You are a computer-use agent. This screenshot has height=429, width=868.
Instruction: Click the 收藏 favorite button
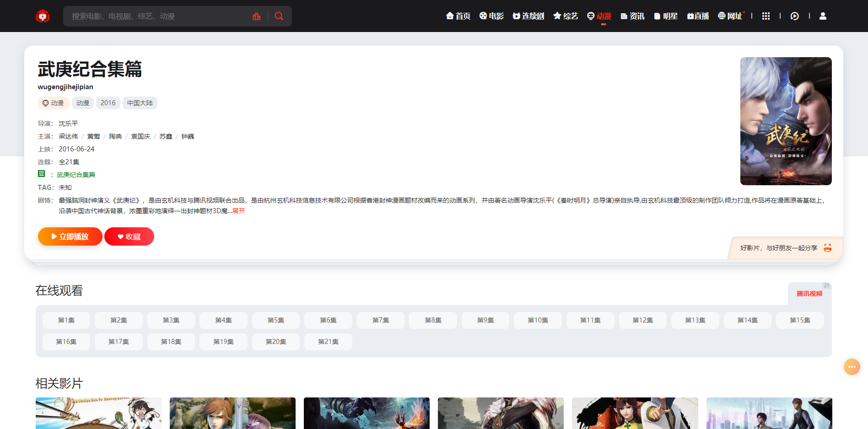[x=129, y=236]
